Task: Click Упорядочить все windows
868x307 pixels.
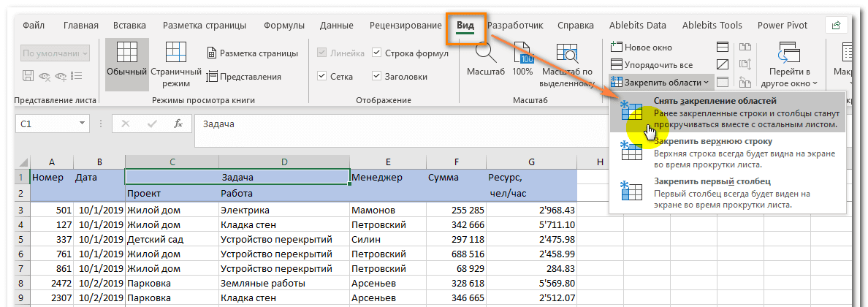Action: 651,65
